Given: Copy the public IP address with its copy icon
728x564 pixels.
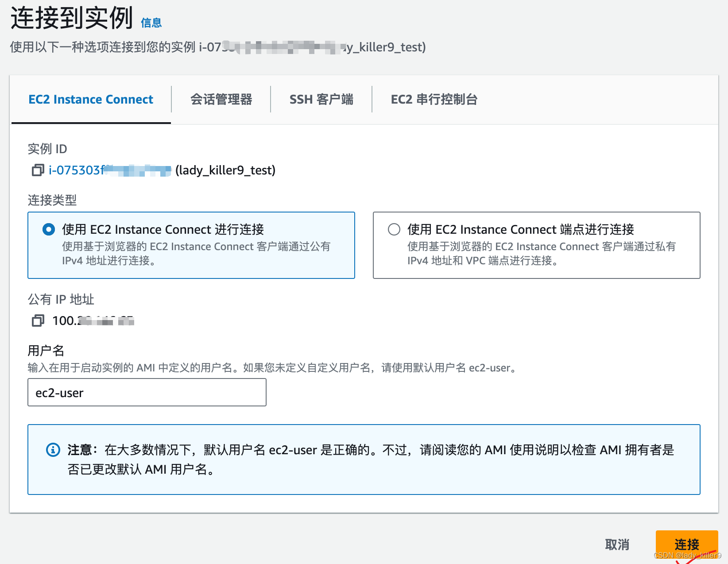Looking at the screenshot, I should coord(38,321).
